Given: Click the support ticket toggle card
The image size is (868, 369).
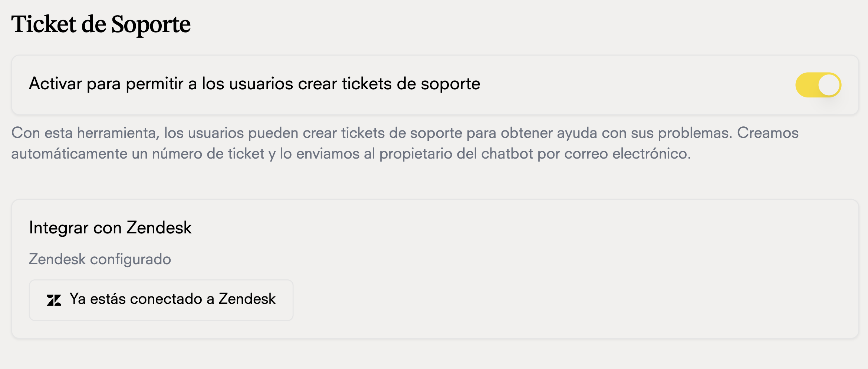Looking at the screenshot, I should (434, 84).
